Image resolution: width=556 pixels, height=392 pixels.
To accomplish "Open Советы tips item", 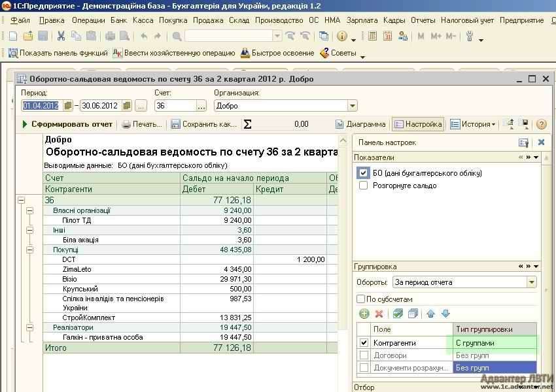I will coord(338,53).
